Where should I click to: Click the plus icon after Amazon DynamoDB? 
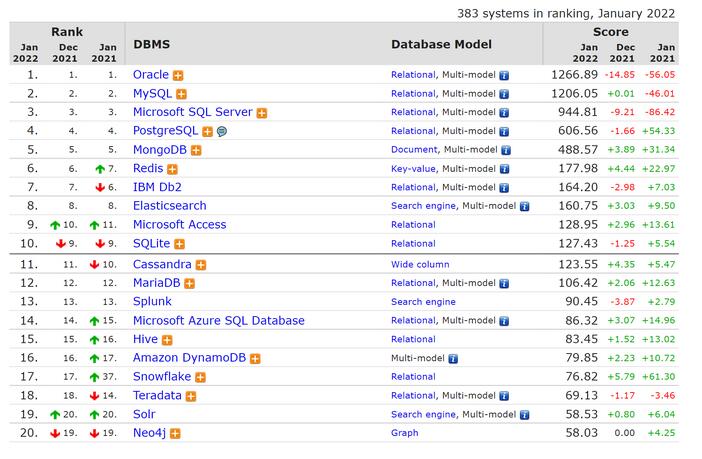tap(255, 359)
